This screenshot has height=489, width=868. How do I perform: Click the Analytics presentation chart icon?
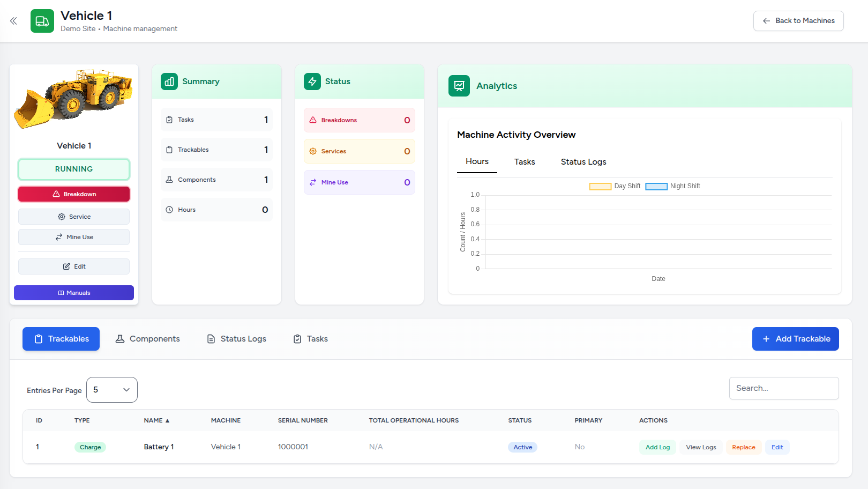(459, 86)
